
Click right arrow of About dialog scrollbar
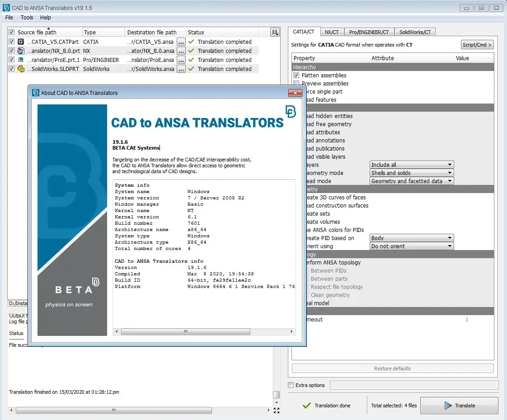(291, 331)
